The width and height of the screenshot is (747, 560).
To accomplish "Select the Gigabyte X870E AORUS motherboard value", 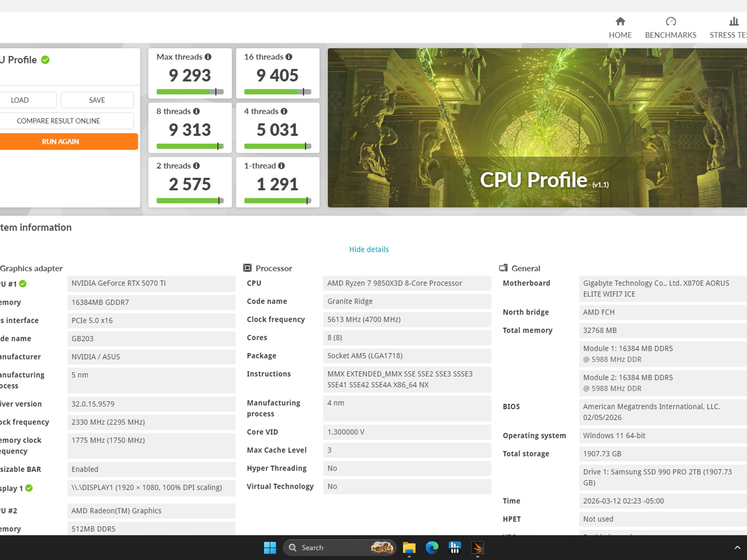I will click(663, 289).
